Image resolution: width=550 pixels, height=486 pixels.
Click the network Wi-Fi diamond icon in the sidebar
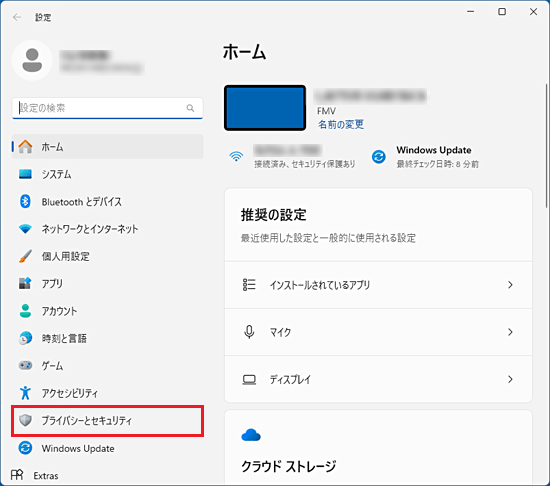point(25,229)
